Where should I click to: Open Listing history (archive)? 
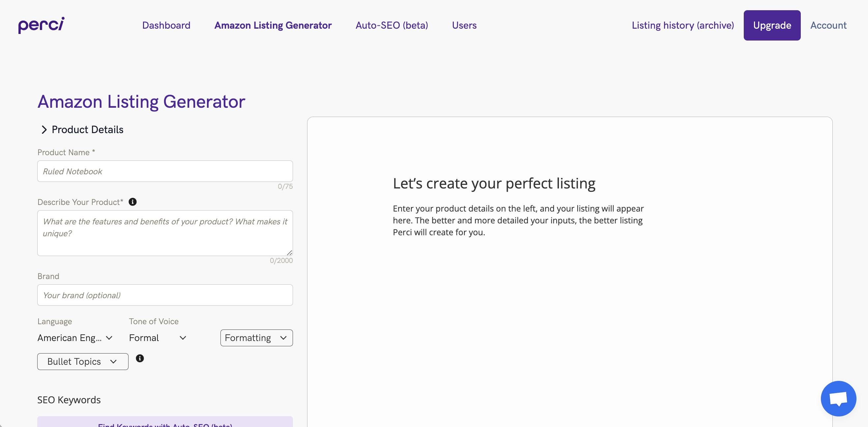tap(683, 25)
